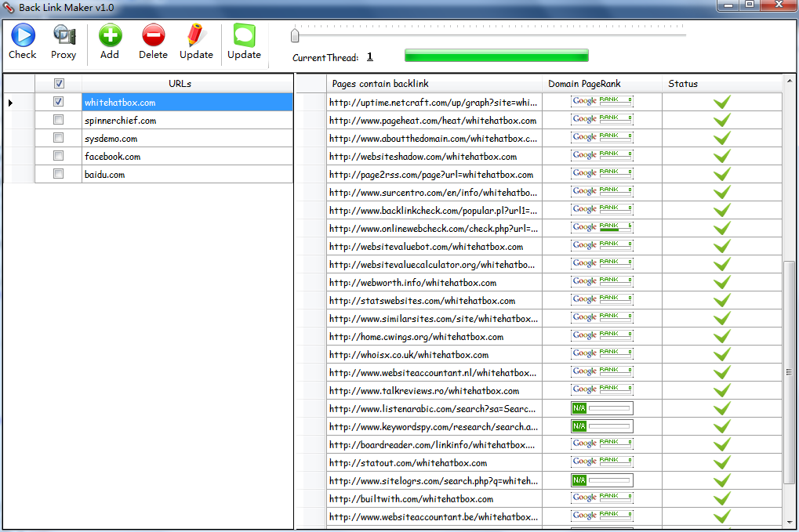
Task: Click scrollbar down arrow in backlinks list
Action: pyautogui.click(x=789, y=521)
